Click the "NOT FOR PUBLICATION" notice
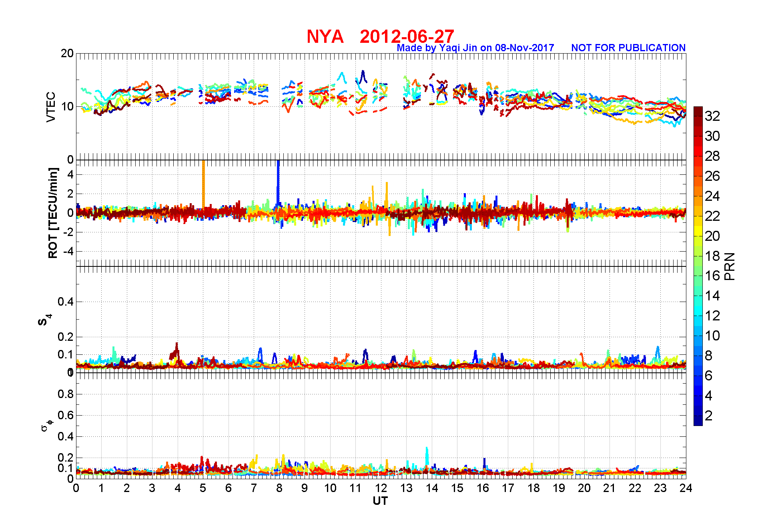The image size is (762, 532). coord(628,48)
